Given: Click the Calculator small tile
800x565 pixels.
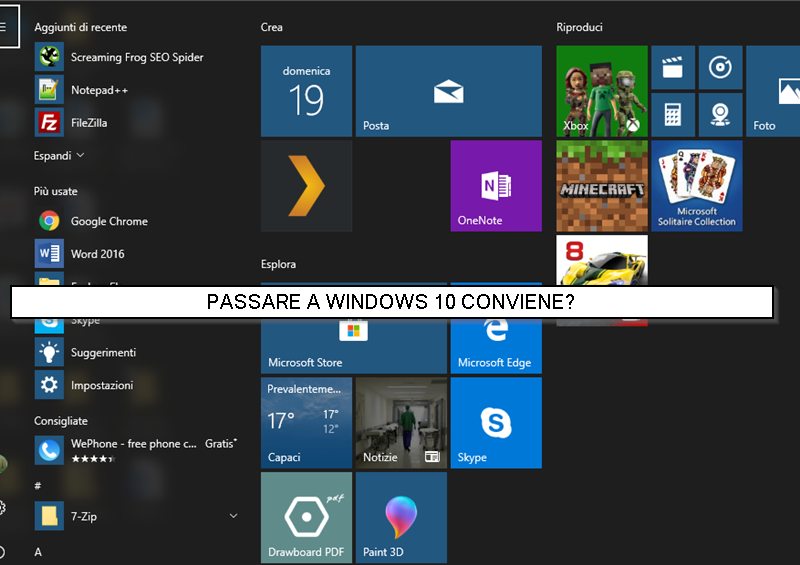Looking at the screenshot, I should tap(672, 115).
